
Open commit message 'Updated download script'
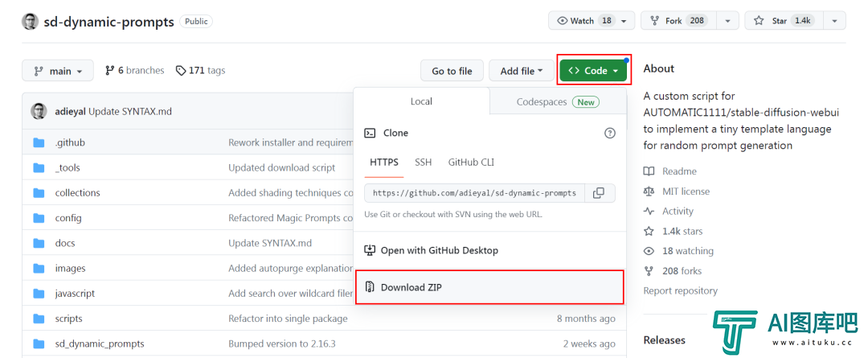[282, 168]
